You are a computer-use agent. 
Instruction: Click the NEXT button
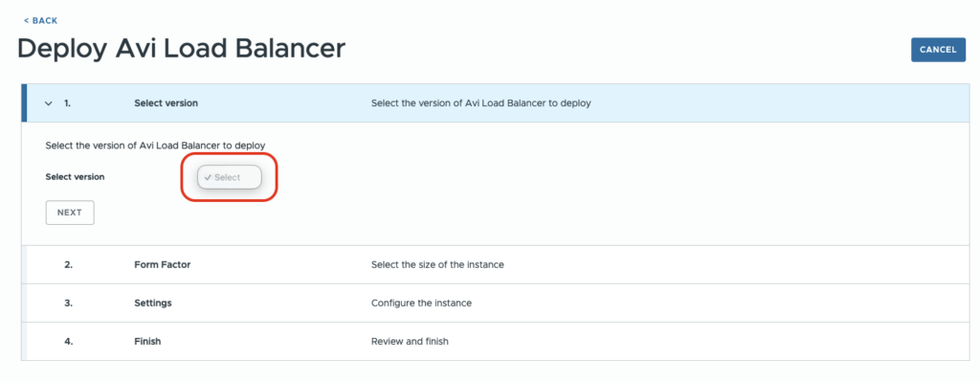[x=70, y=213]
